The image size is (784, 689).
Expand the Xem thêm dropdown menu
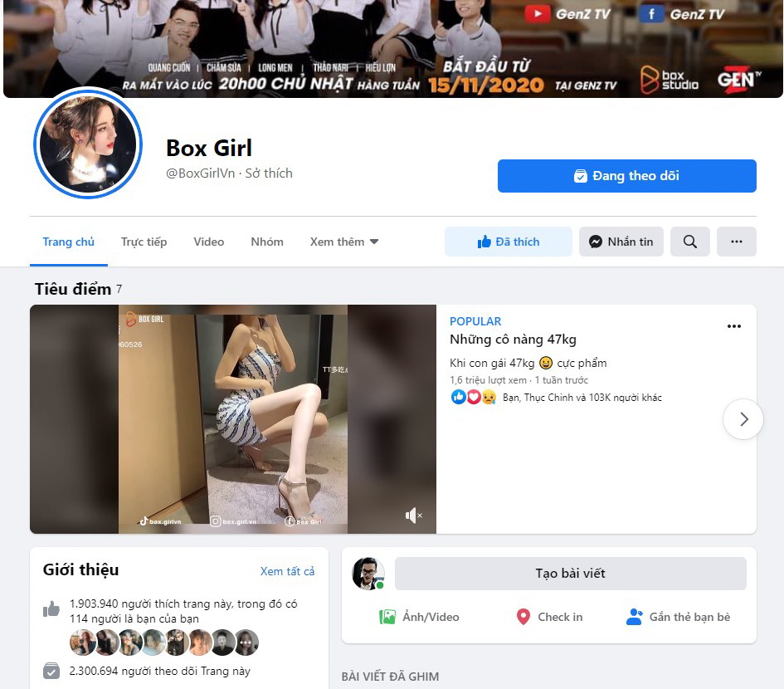[x=343, y=242]
